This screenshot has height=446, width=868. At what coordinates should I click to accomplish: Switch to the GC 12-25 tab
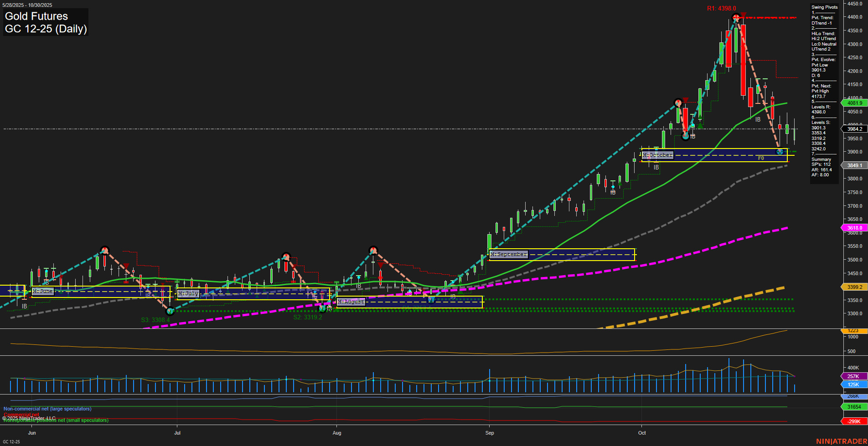pos(11,441)
